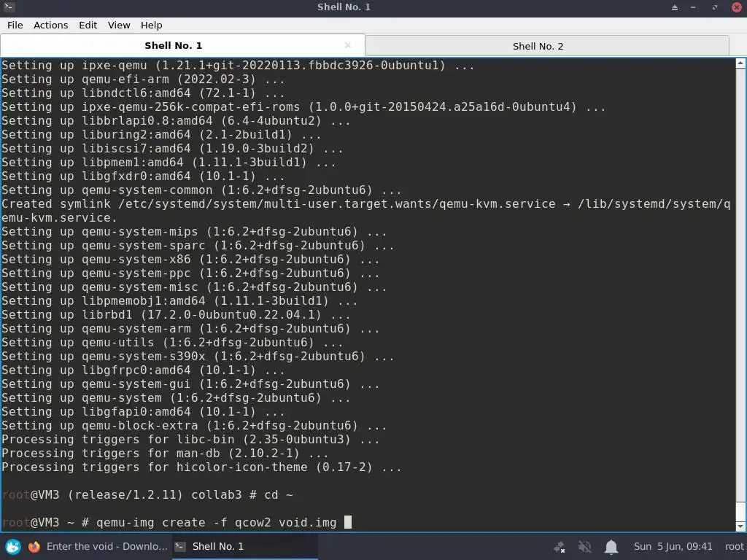Click the network disconnected tray icon

coord(560,547)
